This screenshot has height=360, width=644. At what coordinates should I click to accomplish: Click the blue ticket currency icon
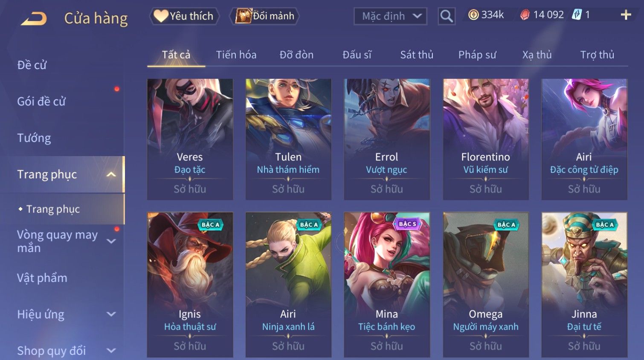[577, 15]
